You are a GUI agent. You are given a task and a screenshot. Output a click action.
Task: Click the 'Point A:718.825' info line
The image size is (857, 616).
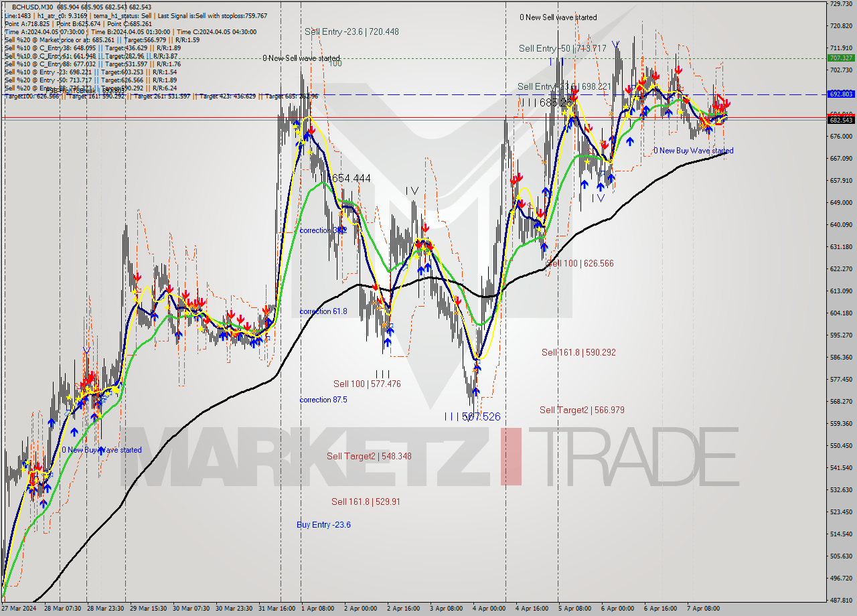click(x=78, y=23)
